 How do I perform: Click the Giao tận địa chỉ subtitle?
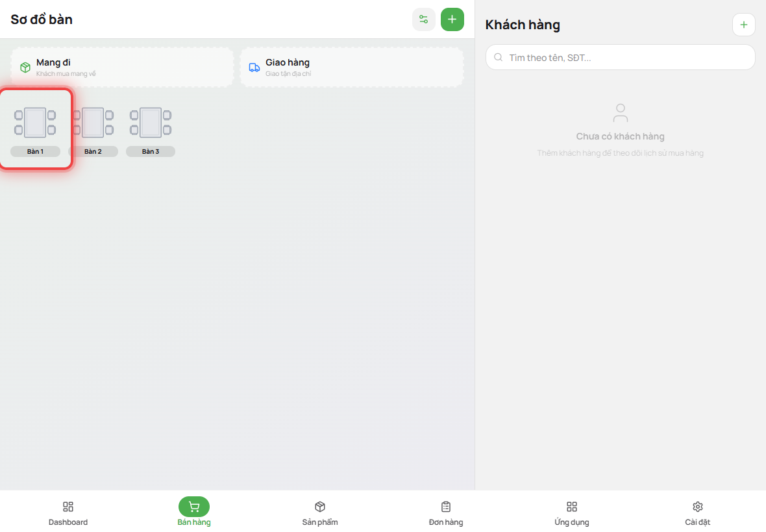[288, 74]
